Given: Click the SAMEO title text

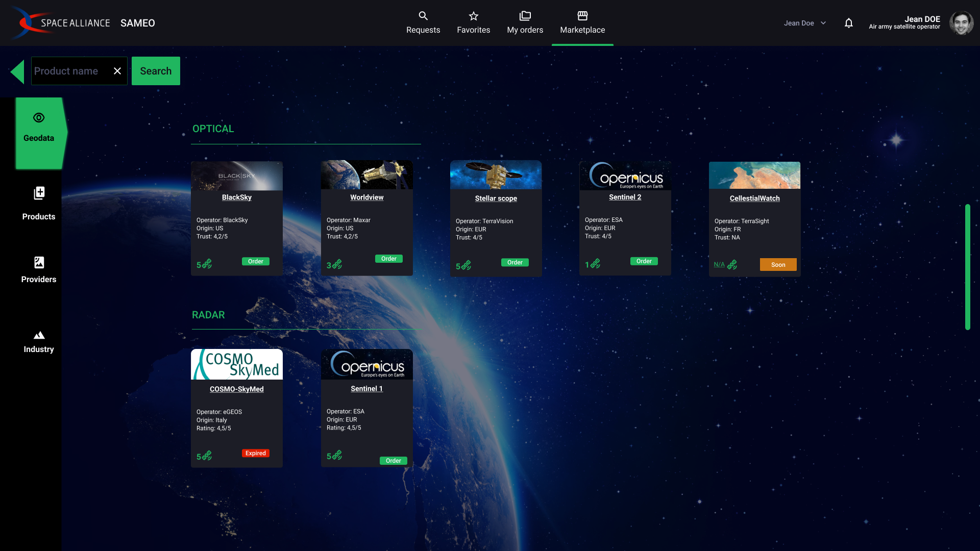Looking at the screenshot, I should [138, 23].
